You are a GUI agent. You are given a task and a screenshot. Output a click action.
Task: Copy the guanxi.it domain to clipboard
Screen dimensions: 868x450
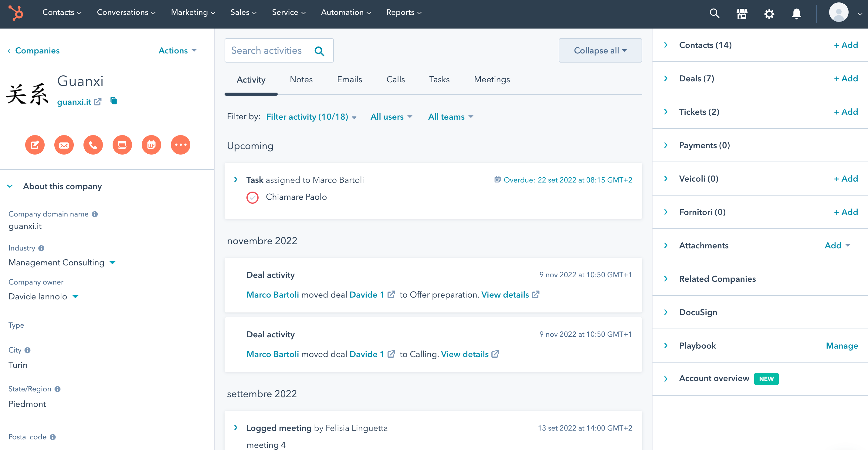pos(114,101)
